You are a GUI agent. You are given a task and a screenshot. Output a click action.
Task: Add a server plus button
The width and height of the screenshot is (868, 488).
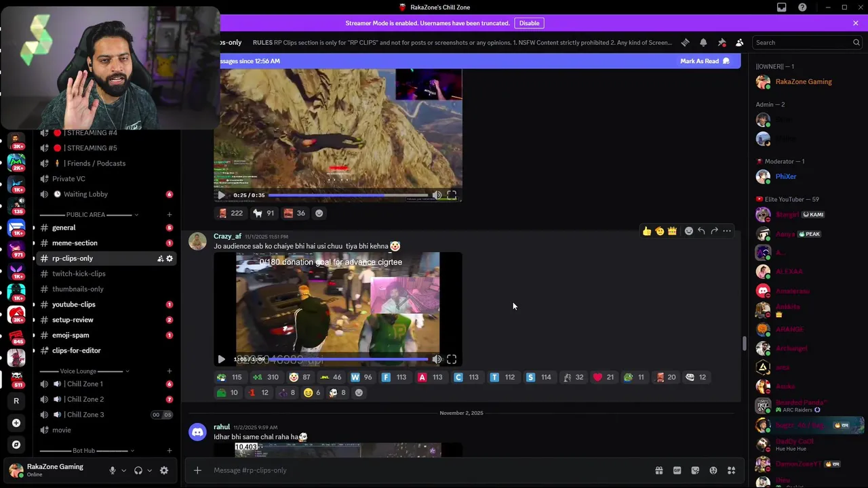pyautogui.click(x=16, y=423)
